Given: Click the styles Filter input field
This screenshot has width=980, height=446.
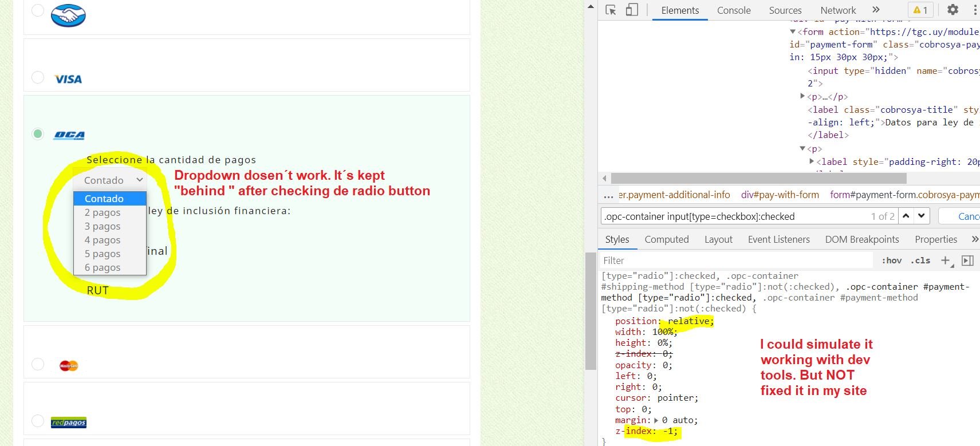Looking at the screenshot, I should point(736,261).
